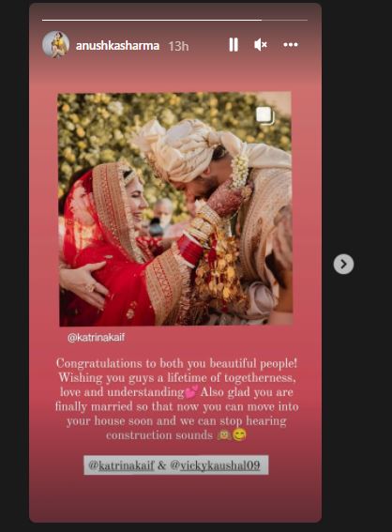Screen dimensions: 392x532
Task: Open the three-dot more options menu
Action: tap(291, 44)
